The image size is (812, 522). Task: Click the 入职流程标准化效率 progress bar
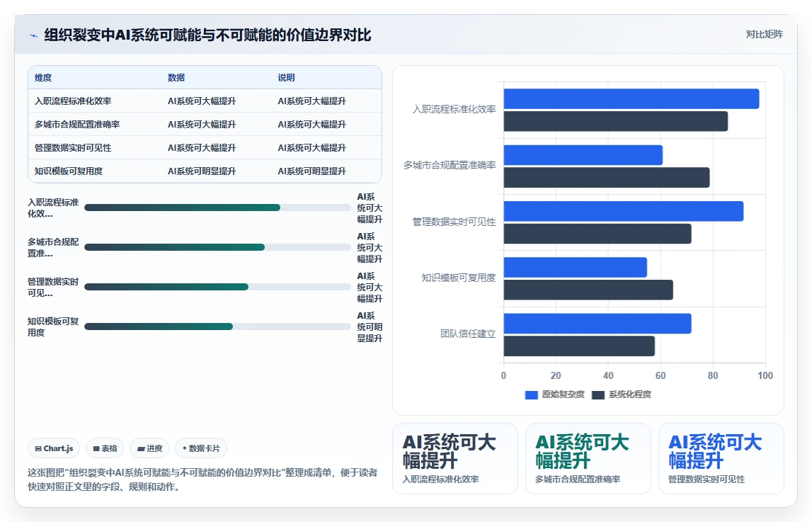coord(217,208)
